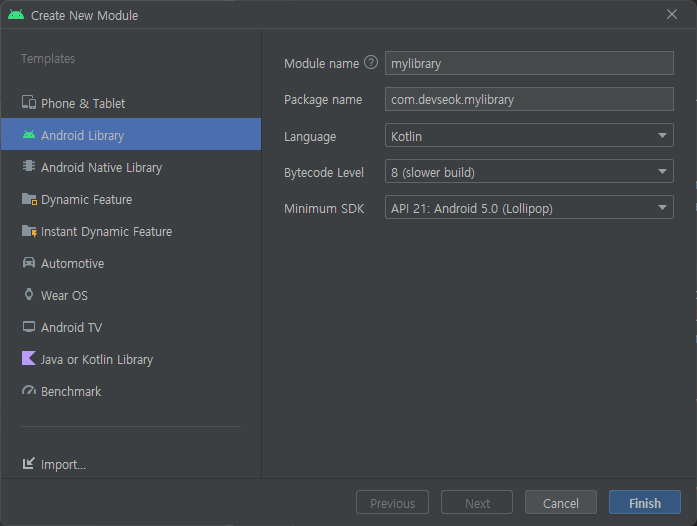
Task: Click the Android TV screen icon
Action: pyautogui.click(x=29, y=327)
